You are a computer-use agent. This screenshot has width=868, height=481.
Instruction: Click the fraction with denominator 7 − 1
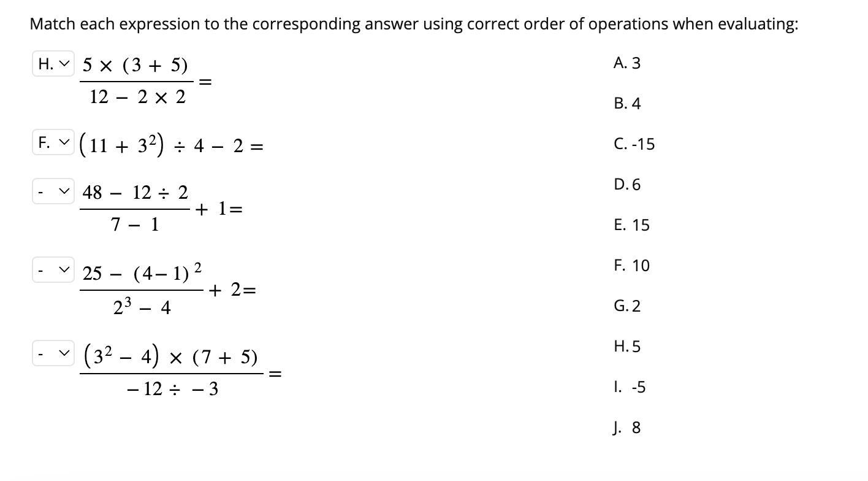[135, 209]
